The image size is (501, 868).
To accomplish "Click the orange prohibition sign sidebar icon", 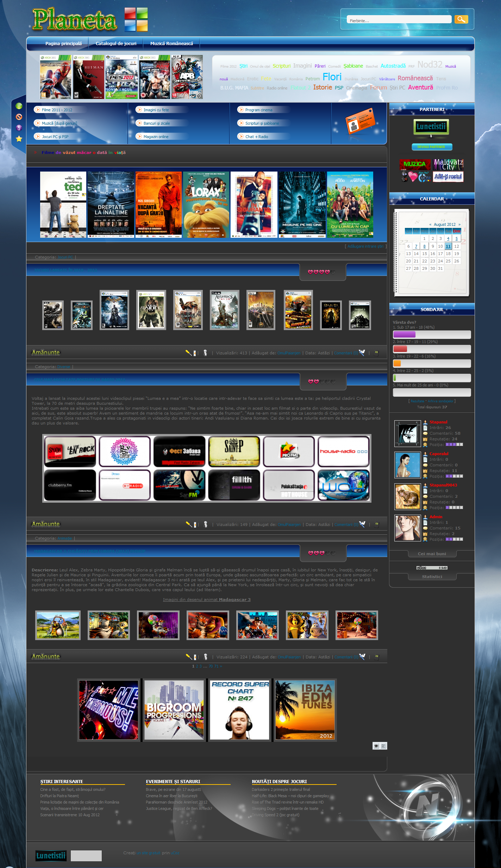I will tap(19, 117).
